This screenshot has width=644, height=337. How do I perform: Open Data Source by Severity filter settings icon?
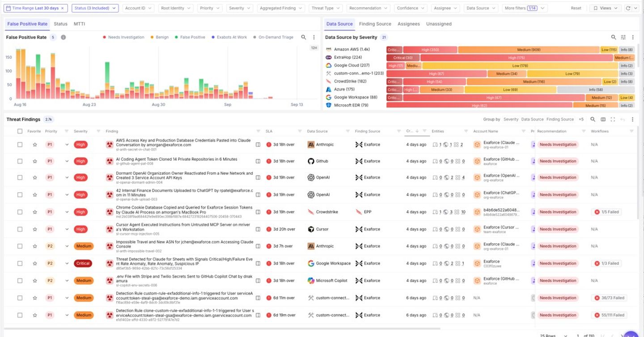[x=623, y=38]
